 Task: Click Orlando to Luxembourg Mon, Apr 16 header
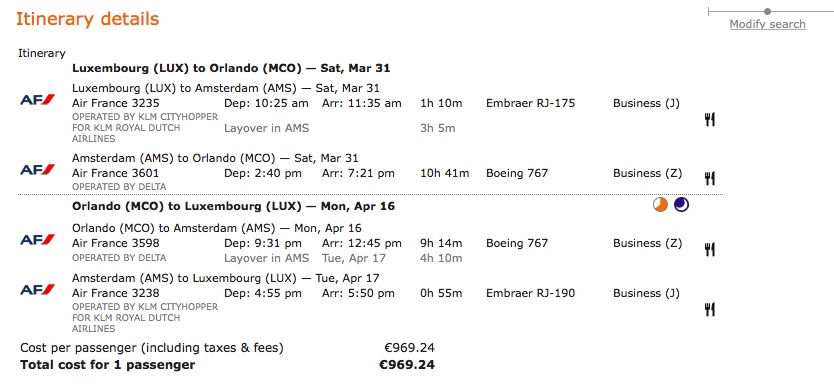tap(233, 206)
